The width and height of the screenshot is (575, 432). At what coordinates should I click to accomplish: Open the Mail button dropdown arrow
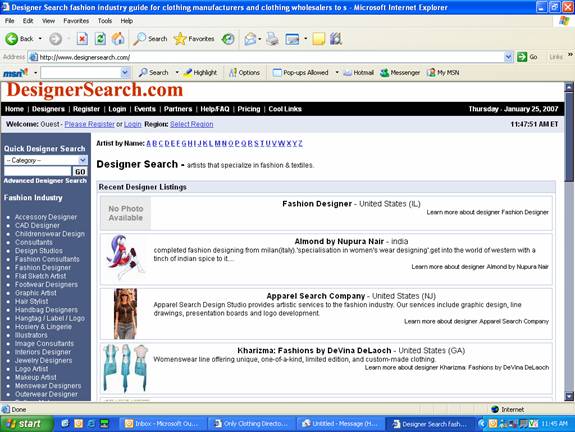click(x=260, y=39)
